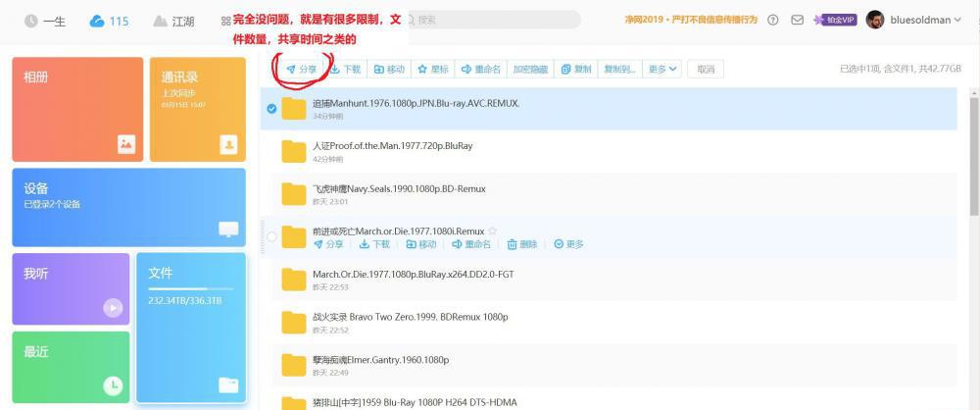Screen dimensions: 980x410
Task: Open the 通讯录 contacts tile
Action: [198, 110]
